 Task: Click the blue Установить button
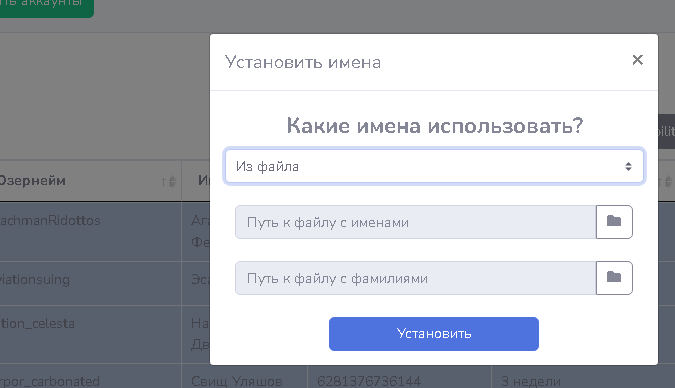(434, 334)
